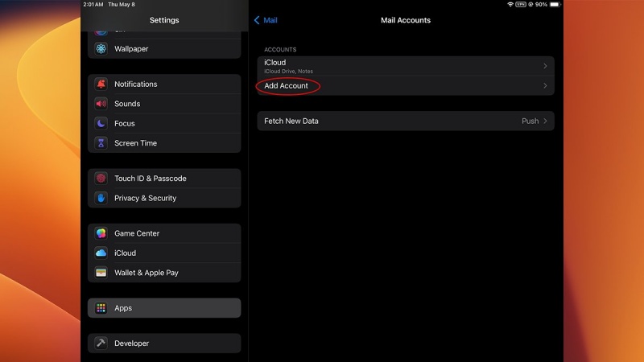
Task: Open Touch ID & Passcode settings
Action: pos(164,179)
